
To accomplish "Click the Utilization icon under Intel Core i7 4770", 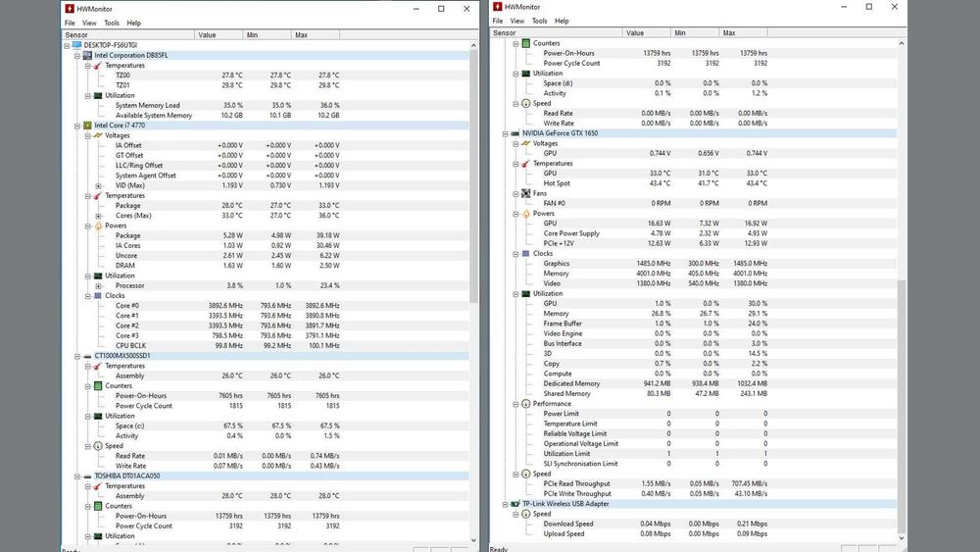I will (98, 276).
